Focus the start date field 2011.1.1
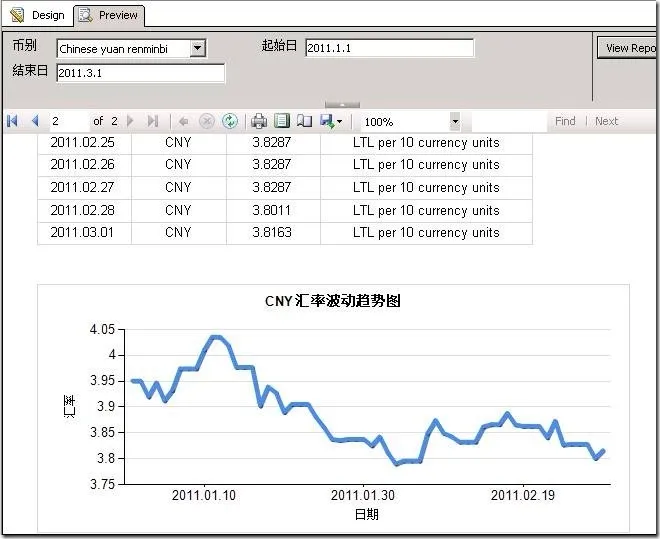660x539 pixels. point(389,48)
